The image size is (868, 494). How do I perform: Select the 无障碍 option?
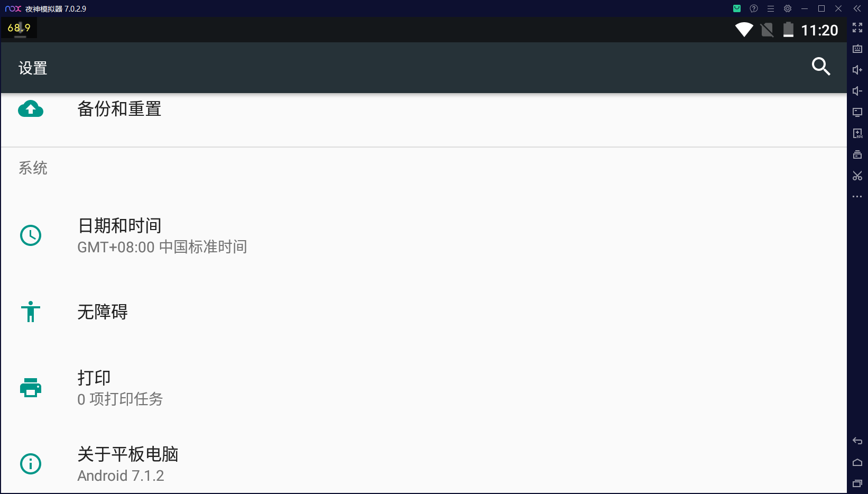coord(424,312)
